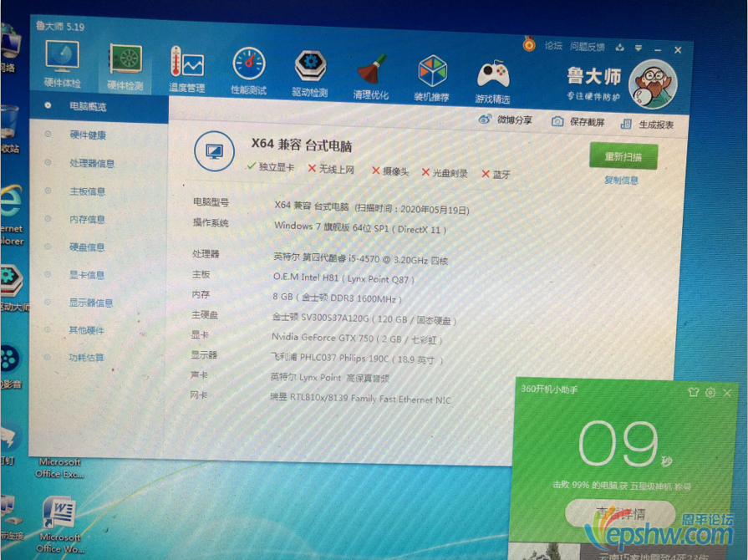The image size is (748, 560).
Task: Open the skin change icon in 鲁大师 title bar
Action: [x=619, y=47]
